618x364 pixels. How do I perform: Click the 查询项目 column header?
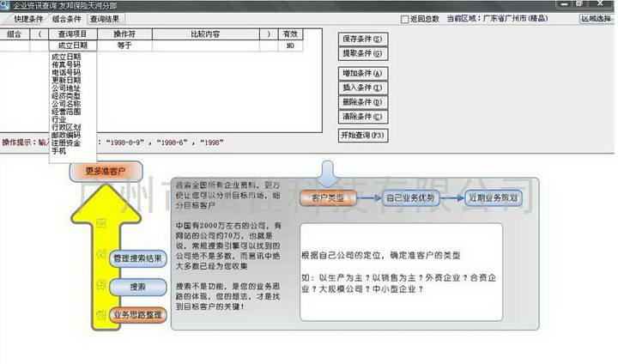[x=72, y=34]
